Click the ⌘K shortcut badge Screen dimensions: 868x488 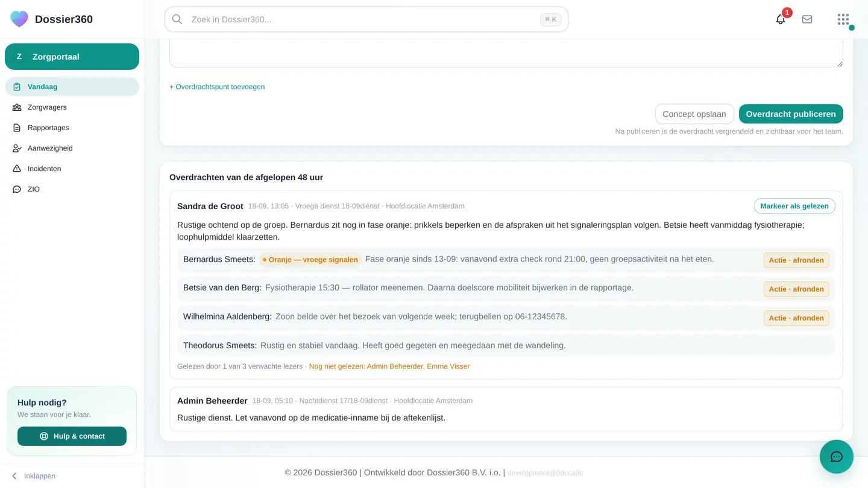click(x=551, y=19)
